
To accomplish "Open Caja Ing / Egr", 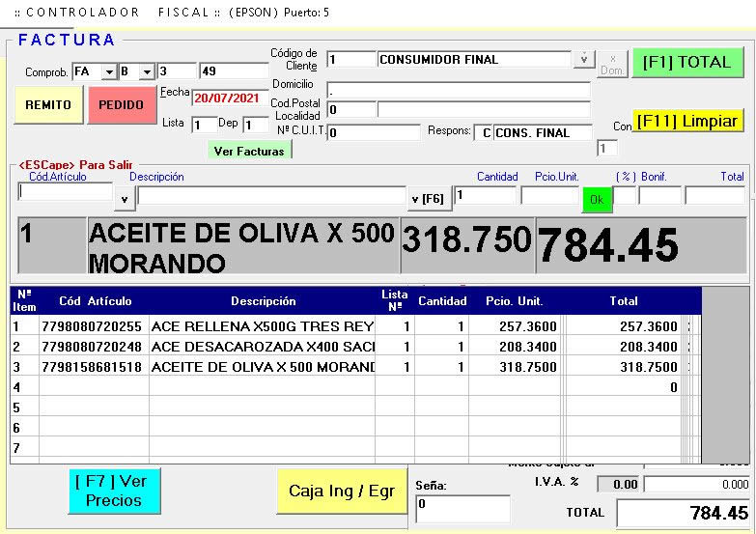I will (342, 491).
